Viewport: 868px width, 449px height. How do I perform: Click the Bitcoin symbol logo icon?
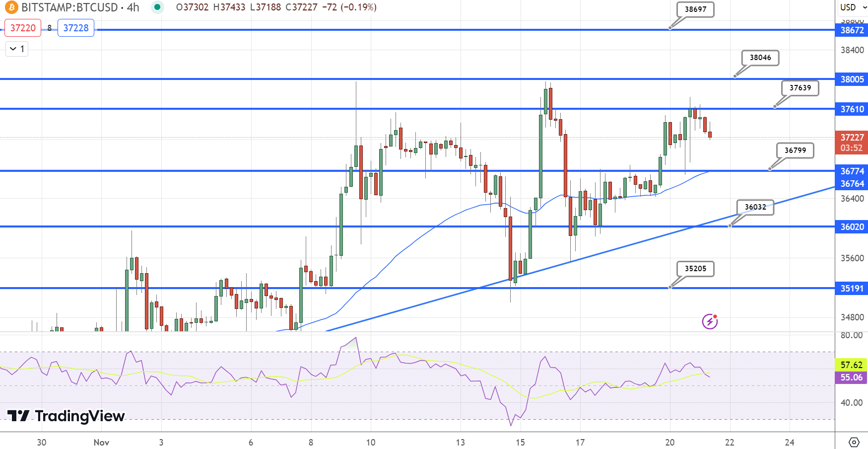10,7
